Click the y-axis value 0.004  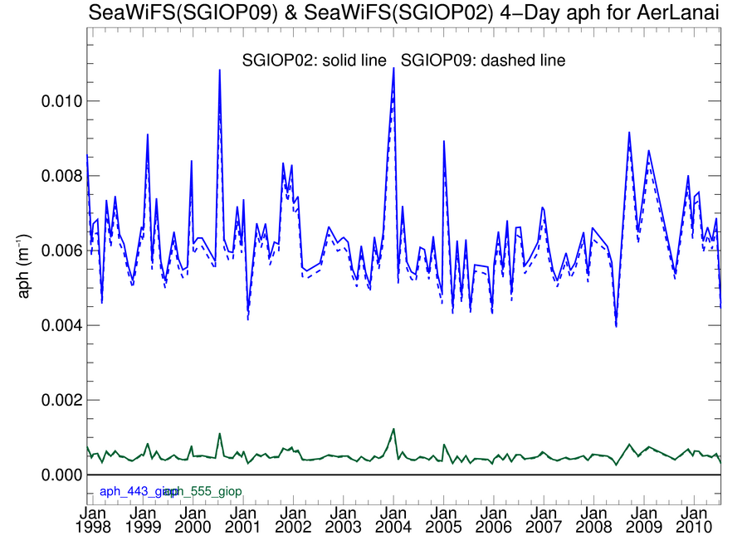tap(61, 325)
